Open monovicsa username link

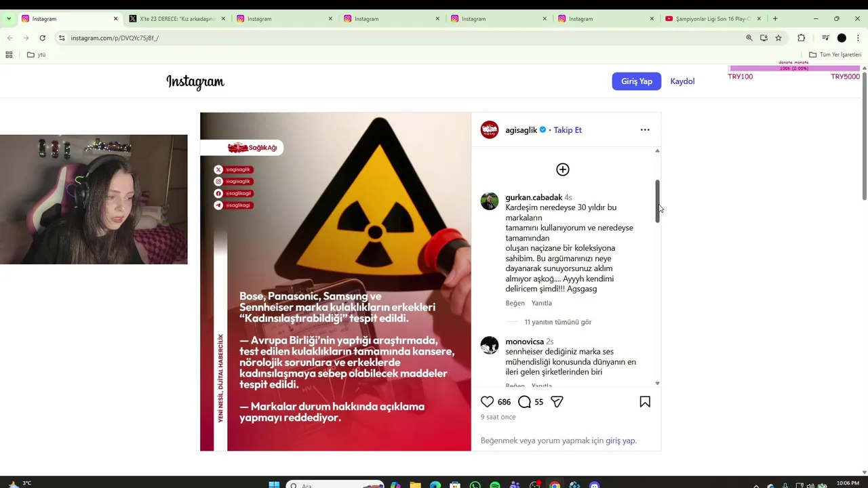[x=524, y=342]
